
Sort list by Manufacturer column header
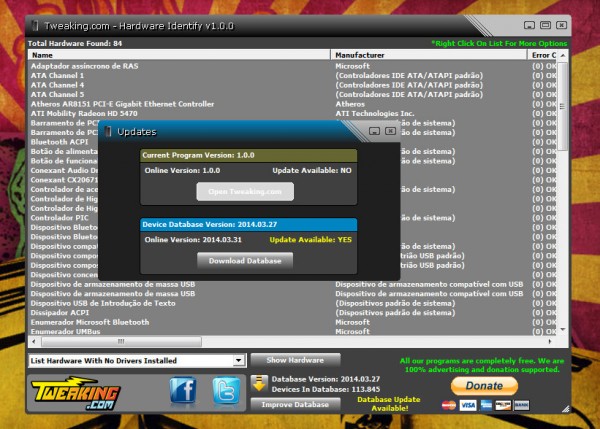click(429, 55)
